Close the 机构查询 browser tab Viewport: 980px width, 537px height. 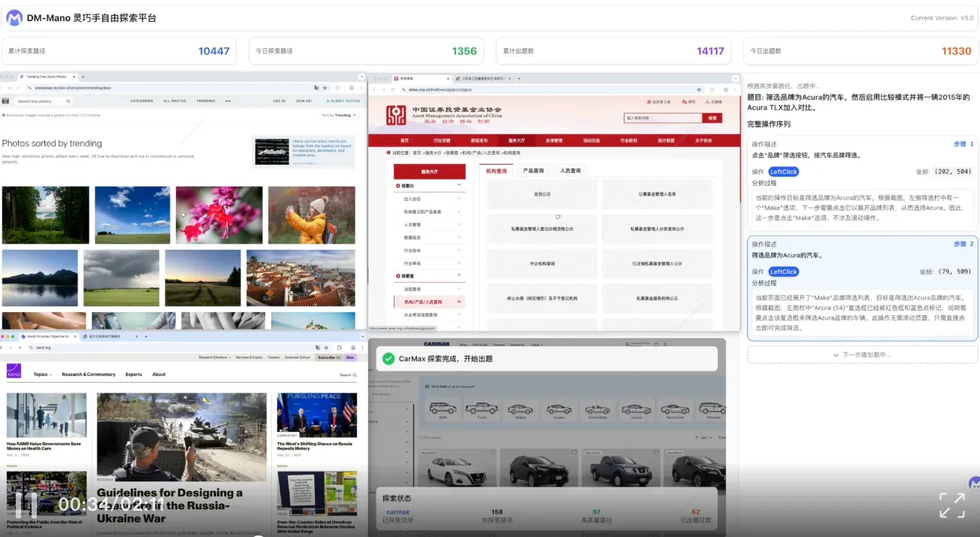(x=449, y=78)
